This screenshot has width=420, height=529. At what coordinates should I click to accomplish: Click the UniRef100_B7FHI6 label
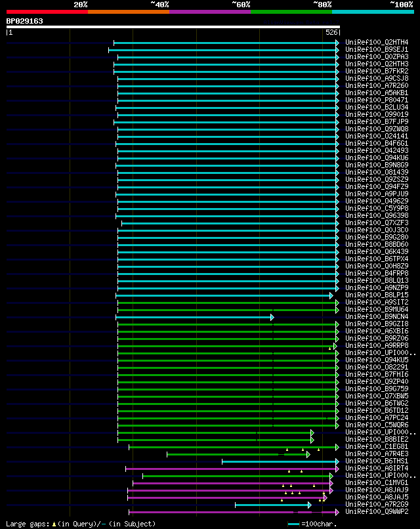[377, 375]
